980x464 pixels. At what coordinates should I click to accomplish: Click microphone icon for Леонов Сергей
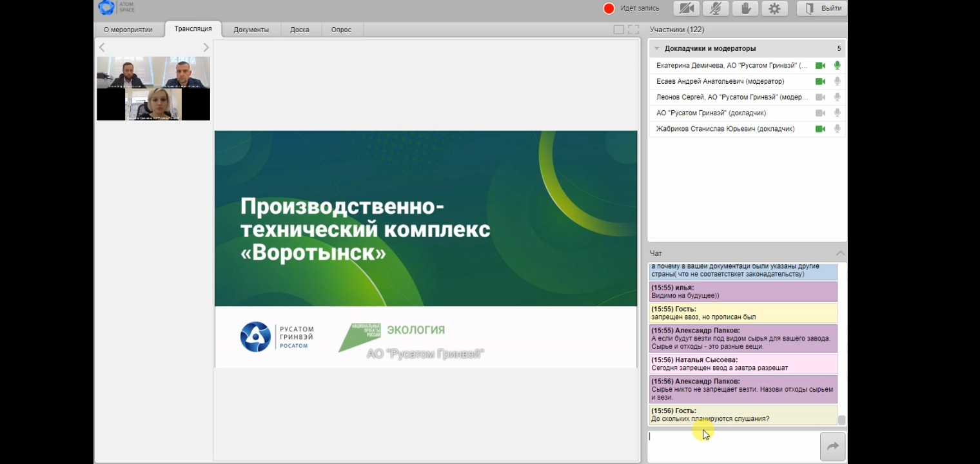837,97
